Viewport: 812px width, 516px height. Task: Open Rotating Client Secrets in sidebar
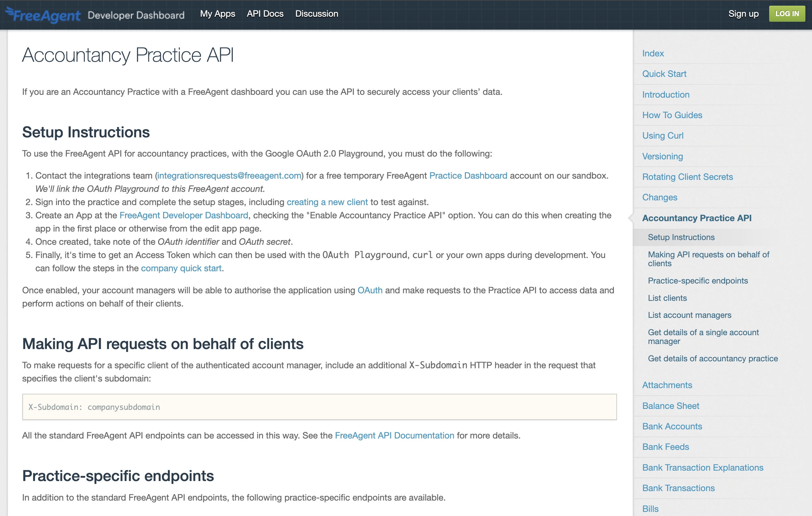pos(687,177)
